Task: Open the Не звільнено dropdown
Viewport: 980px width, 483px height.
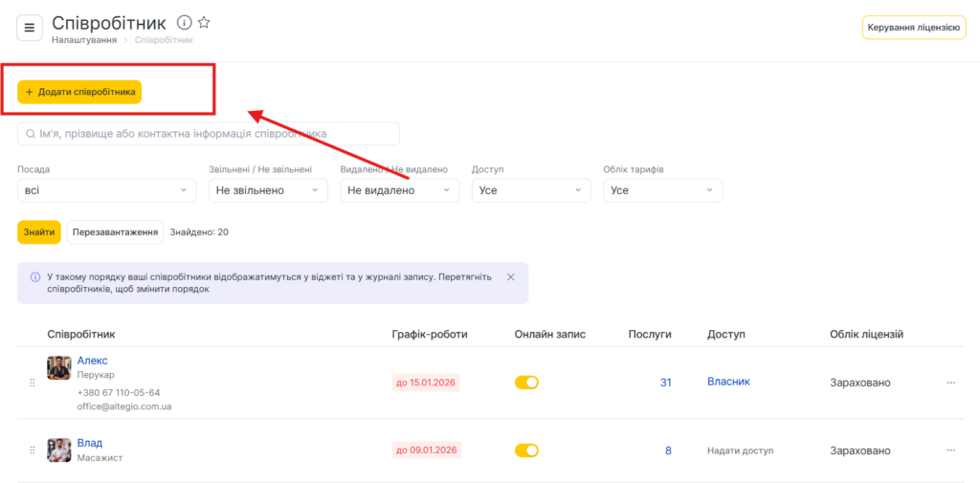Action: pos(268,190)
